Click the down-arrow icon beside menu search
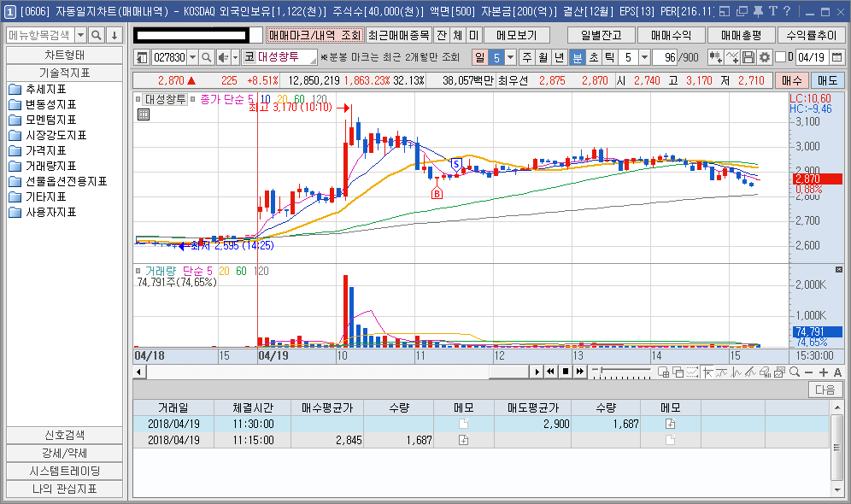Image resolution: width=851 pixels, height=504 pixels. tap(114, 35)
